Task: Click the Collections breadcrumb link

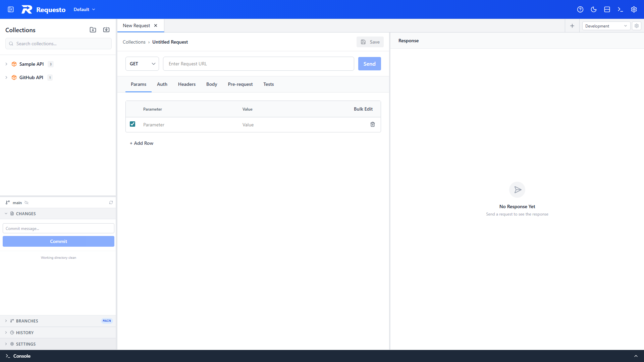Action: 134,42
